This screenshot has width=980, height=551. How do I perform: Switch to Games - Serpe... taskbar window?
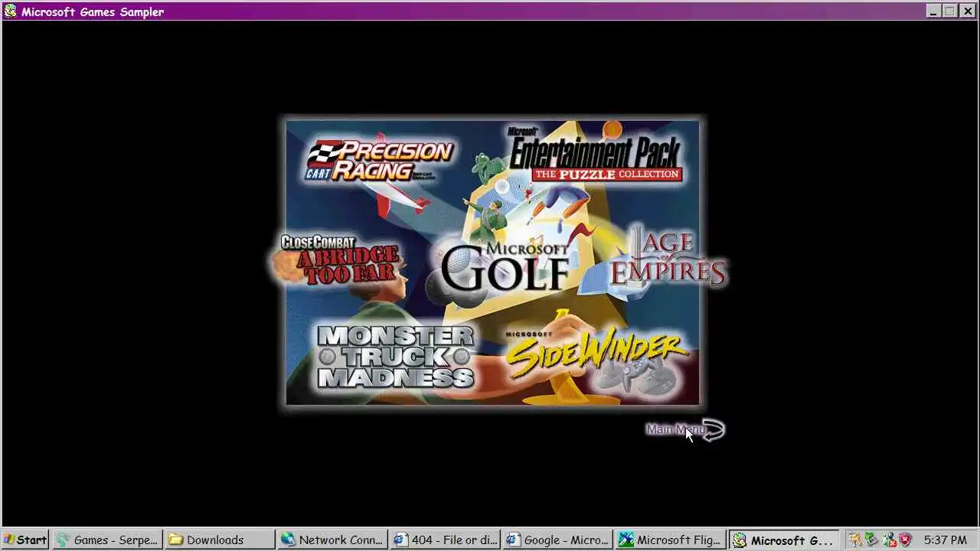(x=108, y=540)
